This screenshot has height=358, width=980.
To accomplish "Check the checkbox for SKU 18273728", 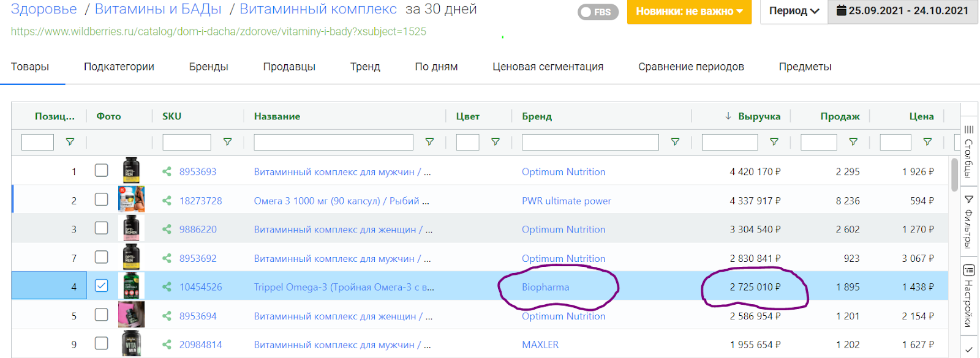I will pyautogui.click(x=102, y=200).
